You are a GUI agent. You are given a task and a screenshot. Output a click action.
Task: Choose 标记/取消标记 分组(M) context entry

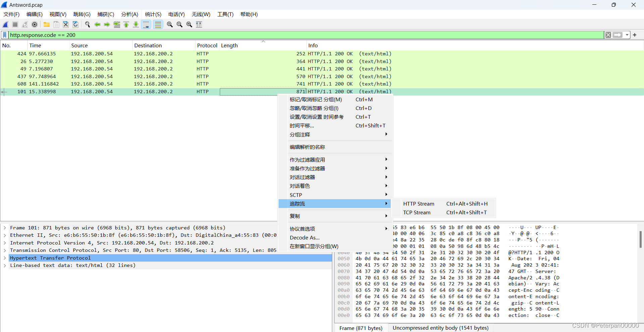click(335, 100)
